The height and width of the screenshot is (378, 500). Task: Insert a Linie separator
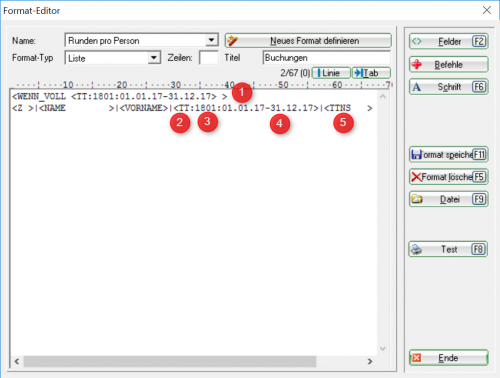point(331,73)
